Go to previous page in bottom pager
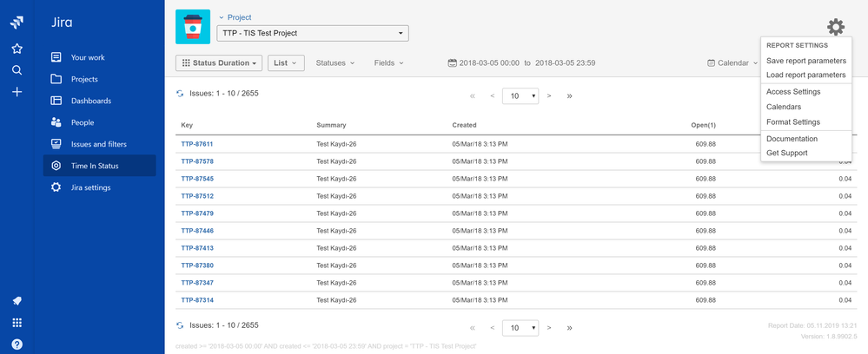This screenshot has width=868, height=354. pyautogui.click(x=492, y=327)
